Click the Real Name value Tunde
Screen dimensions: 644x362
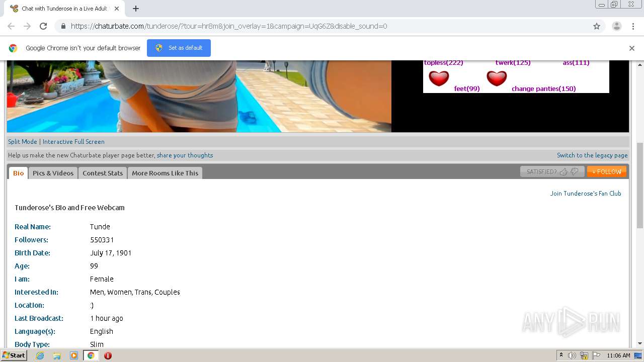(x=100, y=227)
